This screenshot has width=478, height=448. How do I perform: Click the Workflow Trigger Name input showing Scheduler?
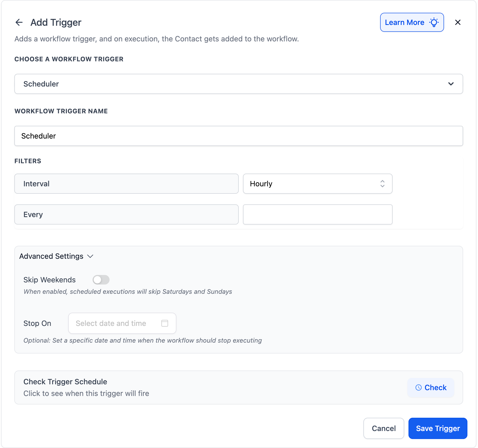tap(239, 136)
